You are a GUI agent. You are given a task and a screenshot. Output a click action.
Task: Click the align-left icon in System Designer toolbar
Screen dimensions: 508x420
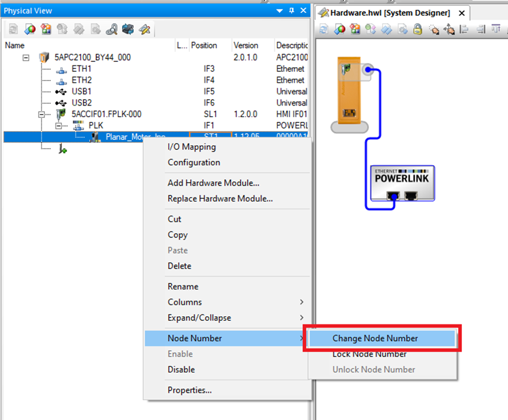pyautogui.click(x=464, y=29)
